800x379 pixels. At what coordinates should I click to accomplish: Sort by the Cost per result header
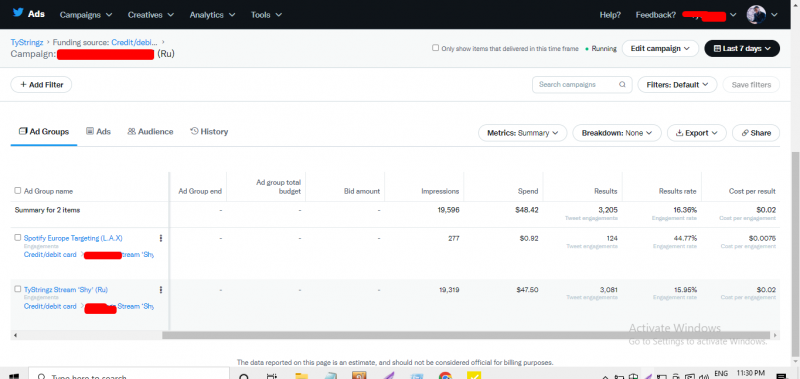coord(752,191)
